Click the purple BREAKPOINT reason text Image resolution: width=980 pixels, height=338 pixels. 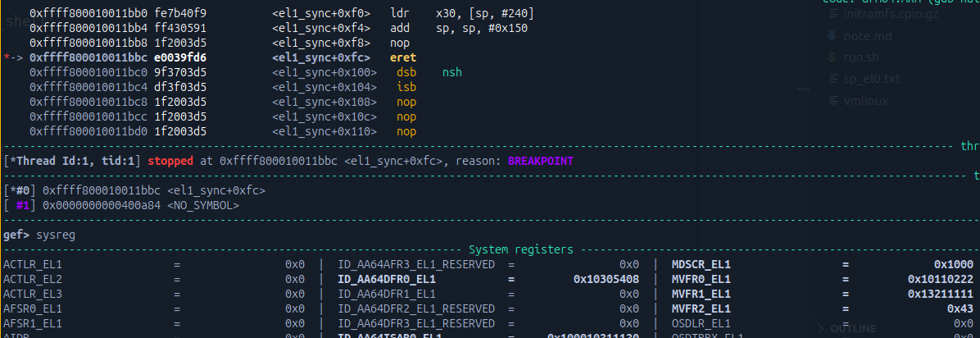coord(540,161)
